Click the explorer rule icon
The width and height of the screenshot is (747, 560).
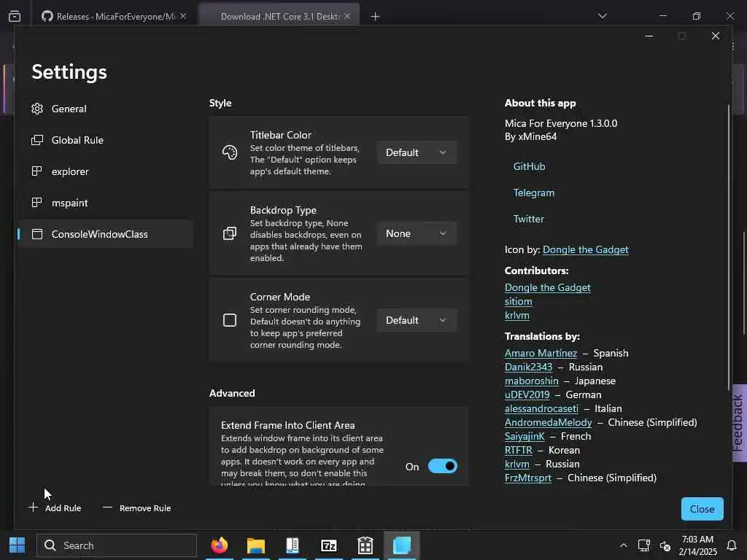point(36,171)
